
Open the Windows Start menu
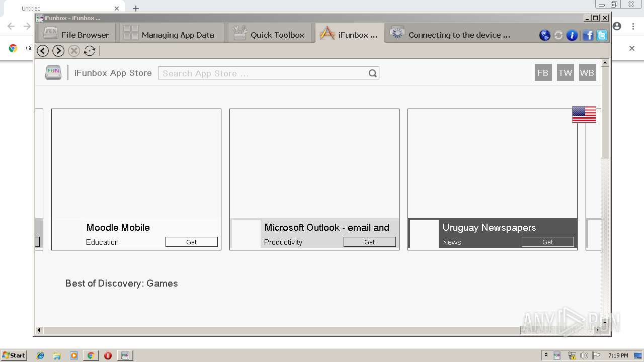coord(14,355)
